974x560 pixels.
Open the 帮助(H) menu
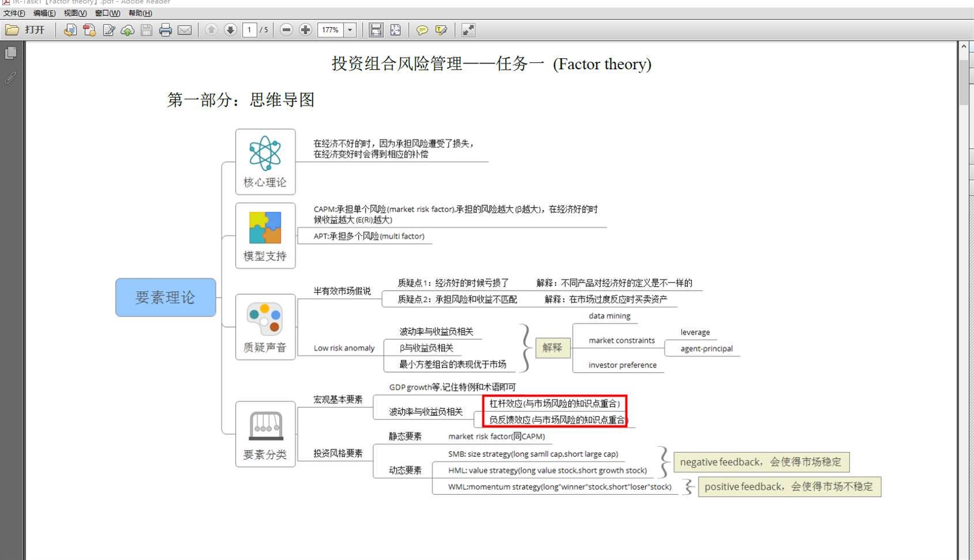click(x=140, y=13)
